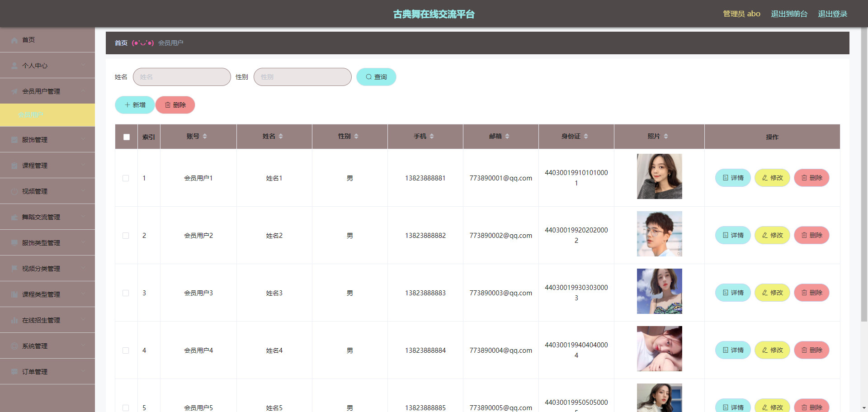Tick the select-all checkbox in table header
Image resolution: width=868 pixels, height=412 pixels.
(x=127, y=137)
